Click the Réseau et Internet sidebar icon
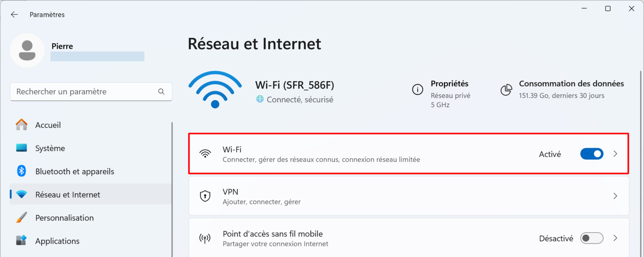This screenshot has width=644, height=257. coord(21,194)
